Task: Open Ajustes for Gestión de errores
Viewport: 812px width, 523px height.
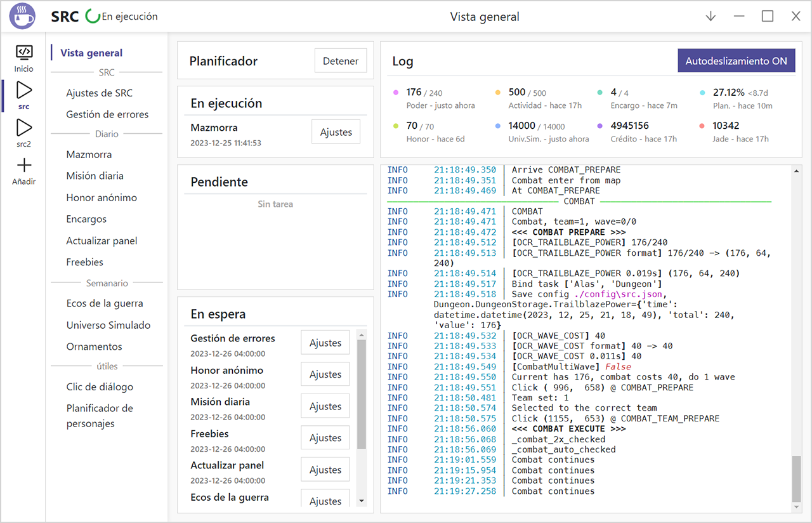Action: pyautogui.click(x=325, y=343)
